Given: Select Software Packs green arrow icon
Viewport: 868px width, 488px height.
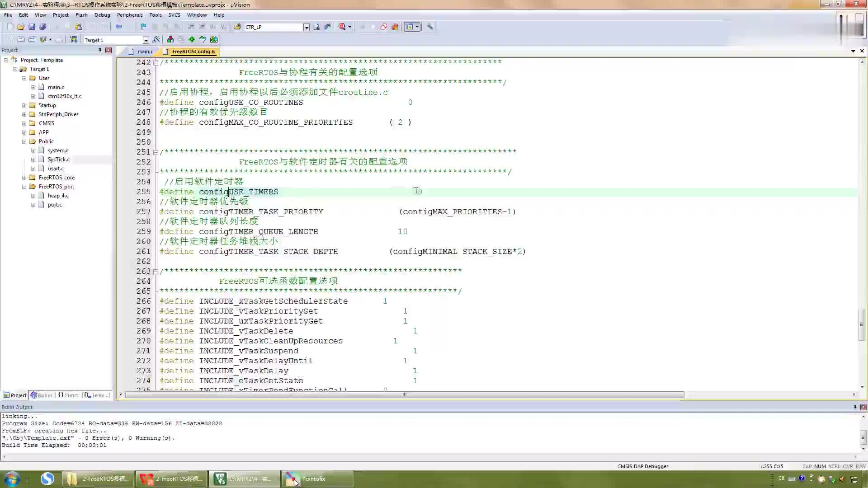Looking at the screenshot, I should [x=203, y=40].
